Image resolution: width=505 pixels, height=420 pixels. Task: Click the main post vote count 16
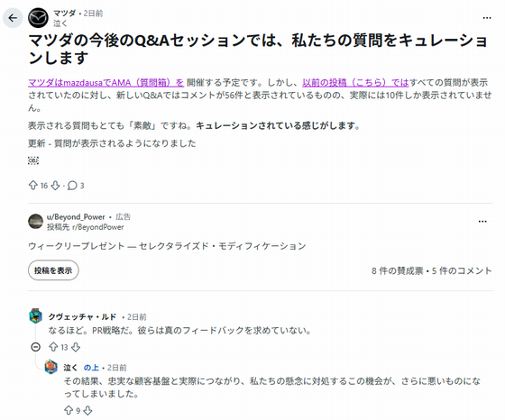(x=44, y=186)
